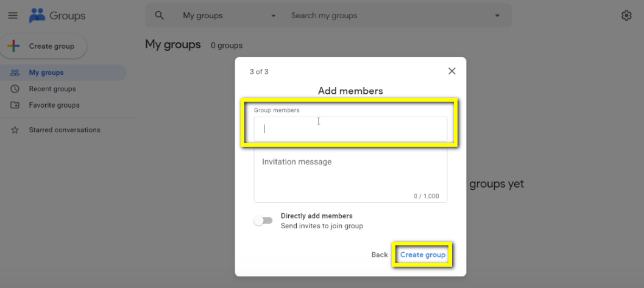Select My groups in sidebar
This screenshot has height=288, width=644.
coord(63,72)
